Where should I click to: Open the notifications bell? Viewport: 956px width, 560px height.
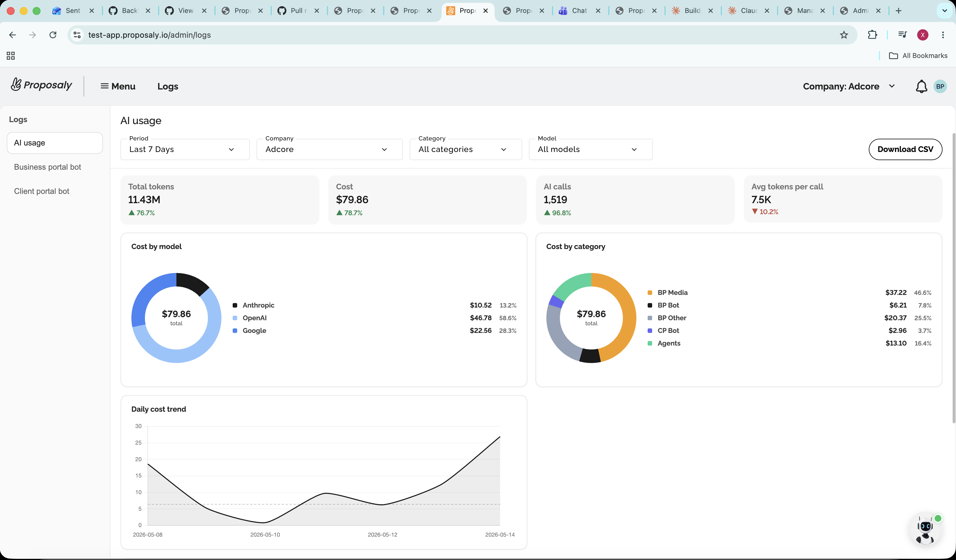pos(921,86)
